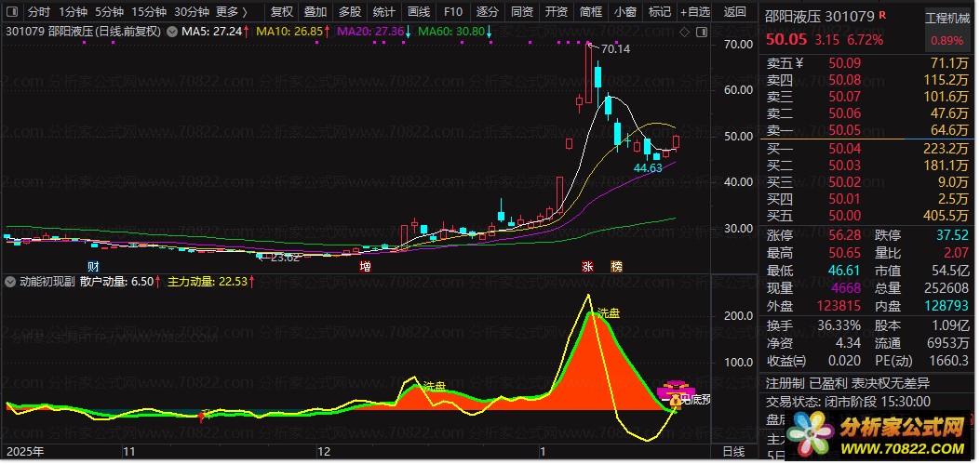
Task: Click the 2025年 date axis label
Action: 25,451
